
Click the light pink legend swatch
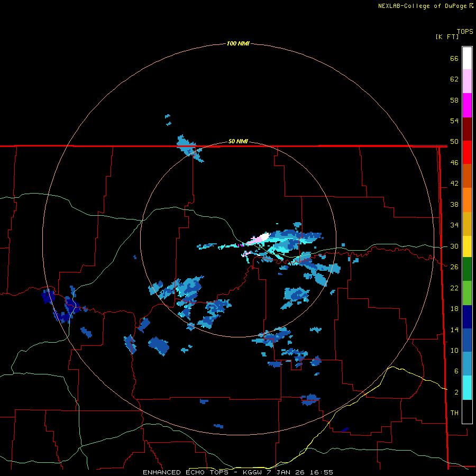pos(467,81)
